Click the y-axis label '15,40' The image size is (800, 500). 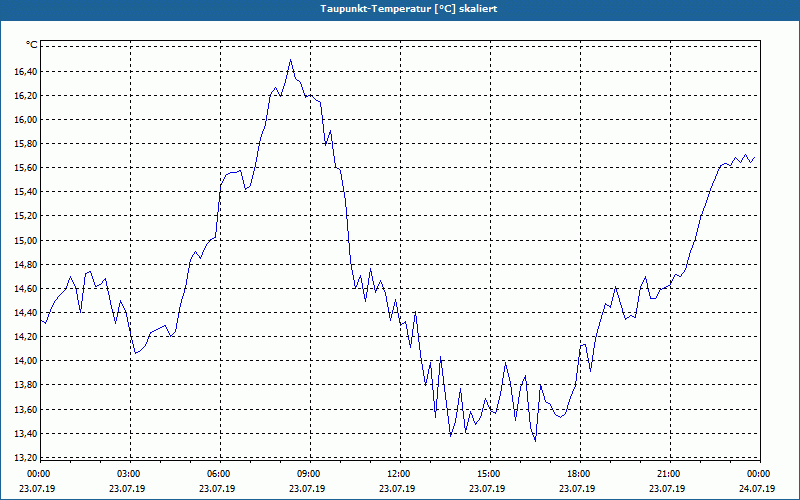[x=26, y=192]
